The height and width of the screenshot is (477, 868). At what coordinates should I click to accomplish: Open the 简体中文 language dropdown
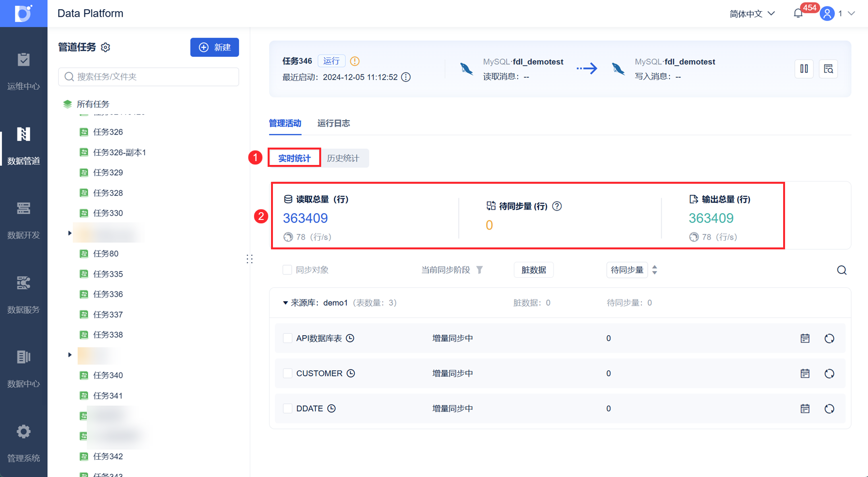click(x=752, y=14)
